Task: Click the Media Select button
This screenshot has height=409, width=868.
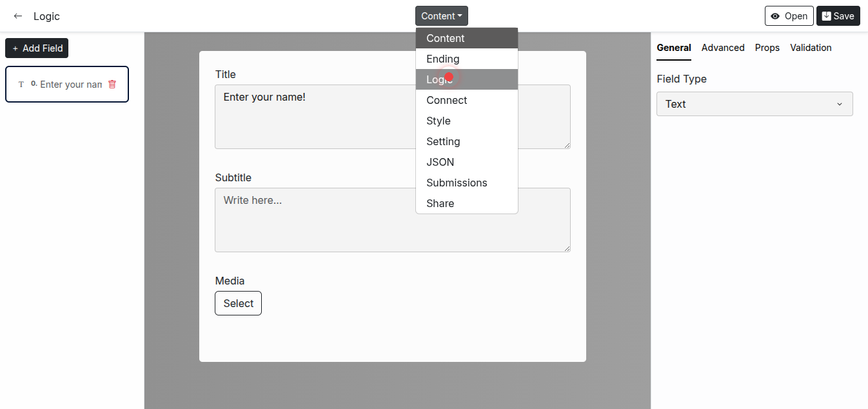Action: pos(238,303)
